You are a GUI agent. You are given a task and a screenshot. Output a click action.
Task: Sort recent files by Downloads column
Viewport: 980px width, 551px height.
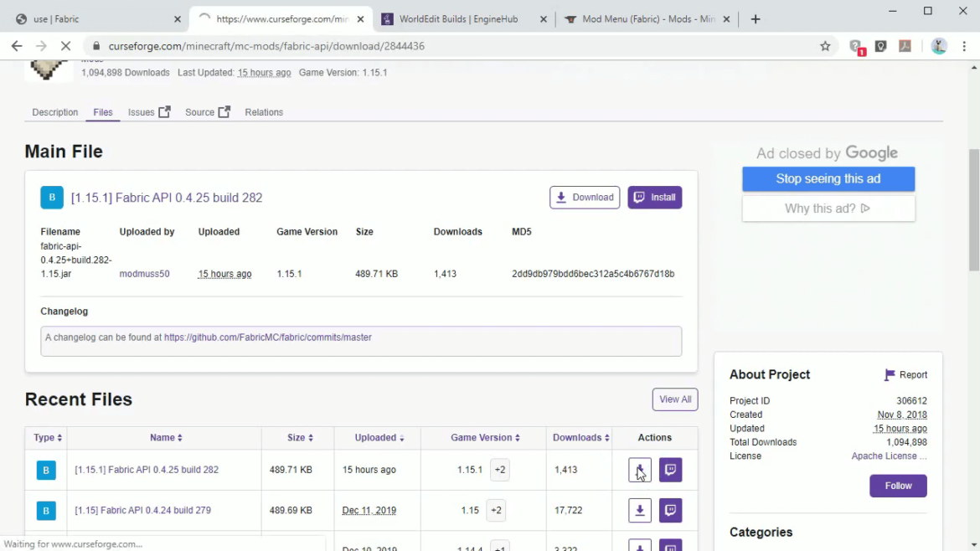coord(580,437)
